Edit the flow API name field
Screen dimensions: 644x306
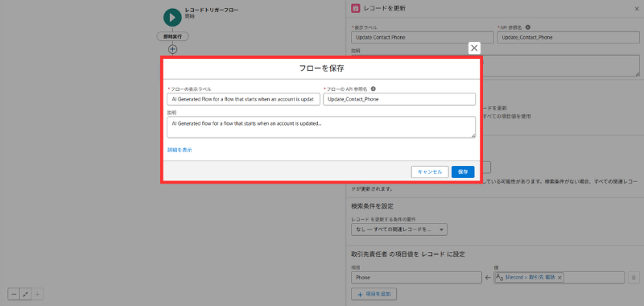tap(399, 99)
